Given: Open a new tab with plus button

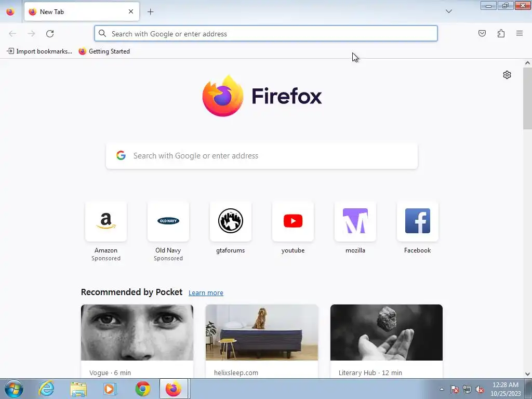Looking at the screenshot, I should [x=150, y=12].
